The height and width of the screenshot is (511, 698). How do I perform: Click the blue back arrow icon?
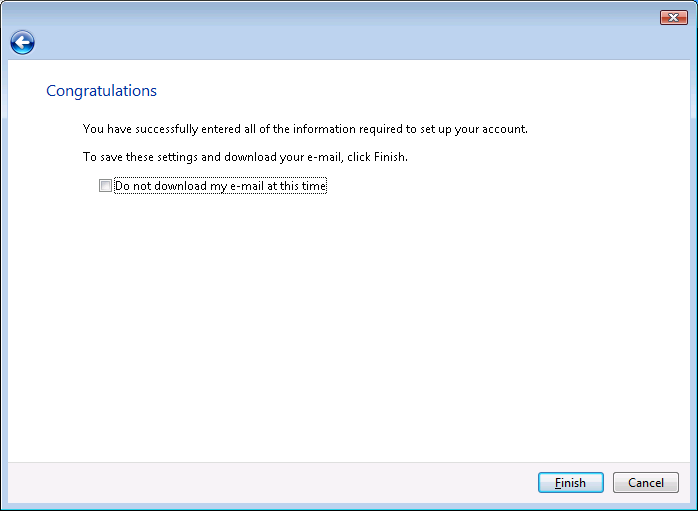[x=22, y=42]
